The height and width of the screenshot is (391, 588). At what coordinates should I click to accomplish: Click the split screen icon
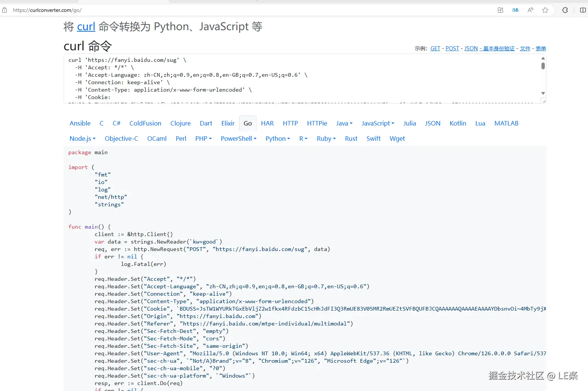583,10
